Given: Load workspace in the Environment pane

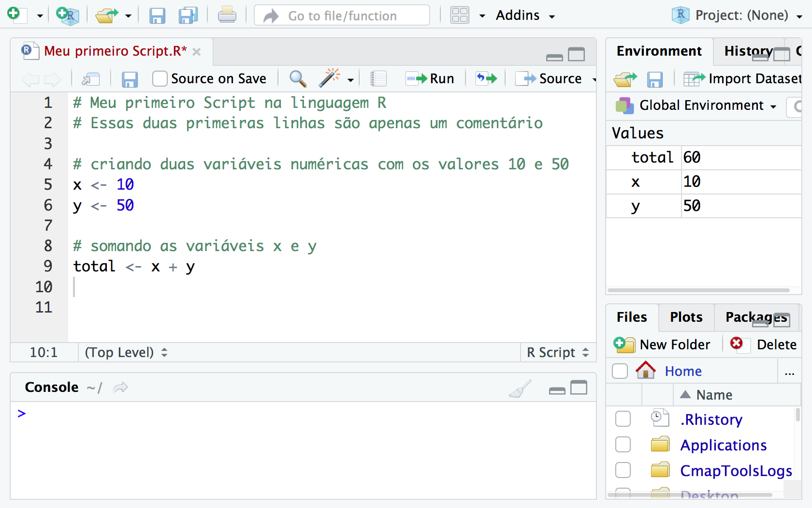Looking at the screenshot, I should [625, 79].
